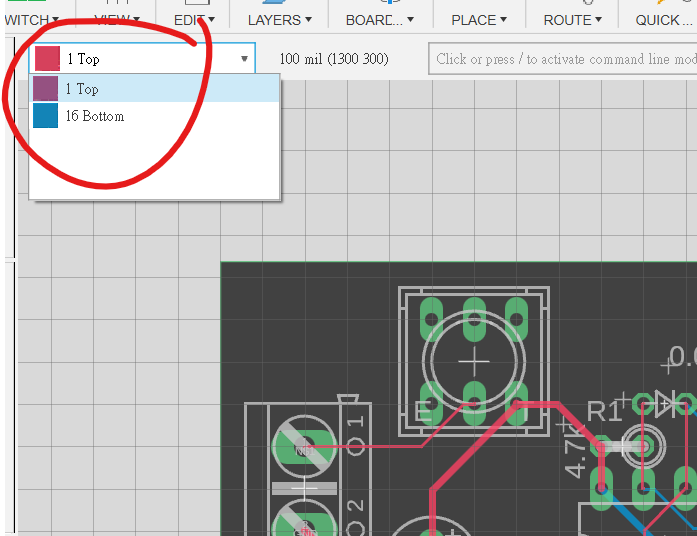Screen dimensions: 697x536
Task: Expand the layer selector dropdown arrow
Action: click(244, 60)
